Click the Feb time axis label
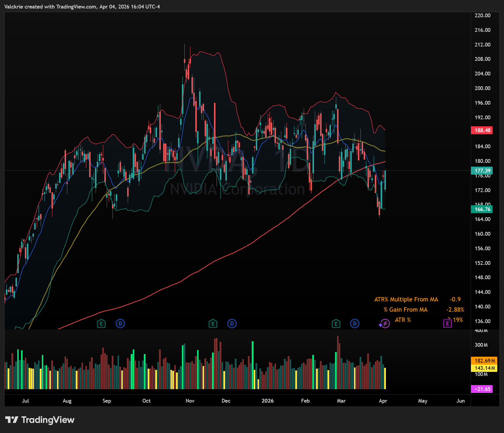Screen dimensions: 504x433 305,401
